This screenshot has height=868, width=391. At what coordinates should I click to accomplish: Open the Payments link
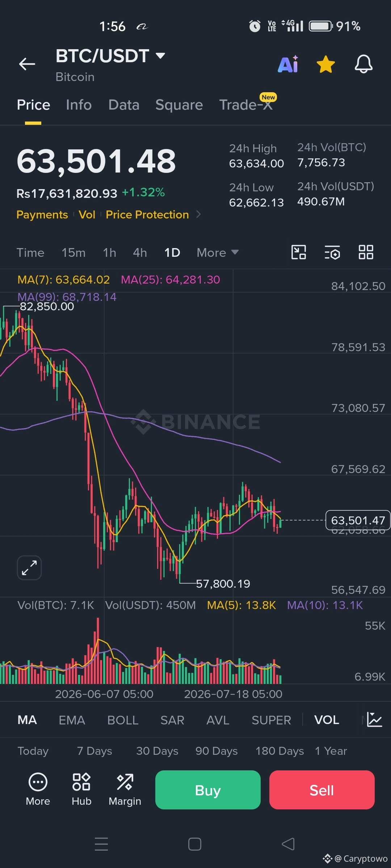coord(42,214)
